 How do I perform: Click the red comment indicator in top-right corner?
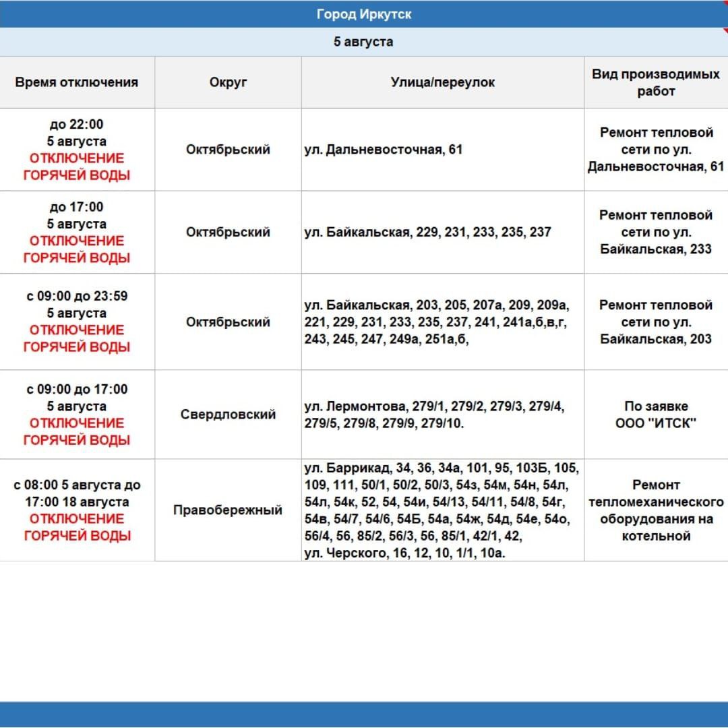(725, 30)
